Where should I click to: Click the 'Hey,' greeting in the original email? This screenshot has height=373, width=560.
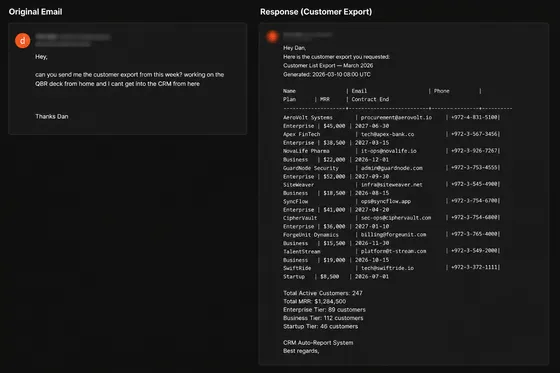pos(41,57)
